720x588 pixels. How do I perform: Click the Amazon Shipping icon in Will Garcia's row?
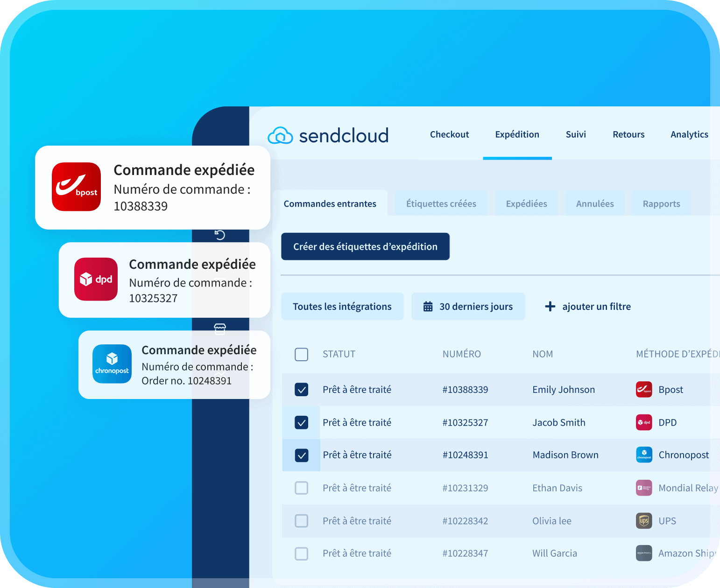(644, 553)
